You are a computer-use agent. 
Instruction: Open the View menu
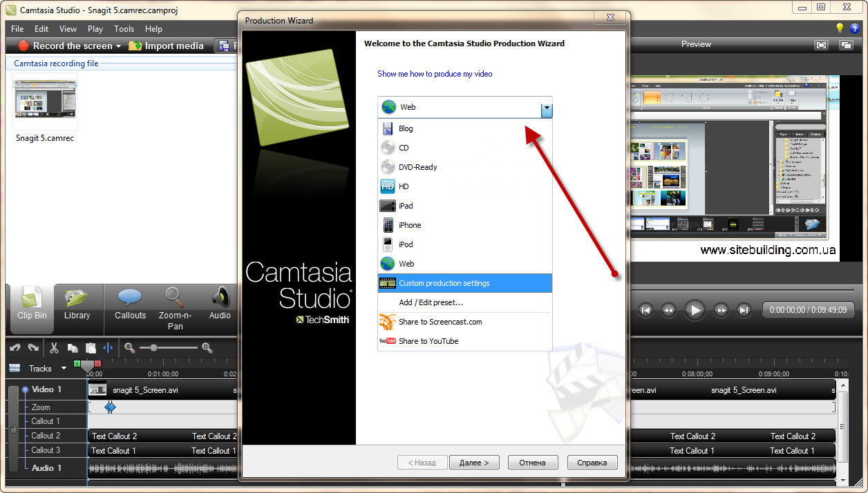[68, 29]
